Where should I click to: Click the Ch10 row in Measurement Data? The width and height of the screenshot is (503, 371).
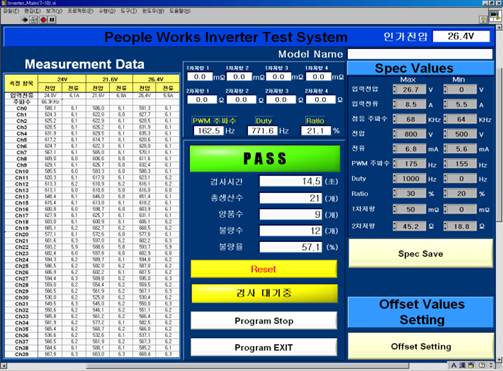click(92, 171)
